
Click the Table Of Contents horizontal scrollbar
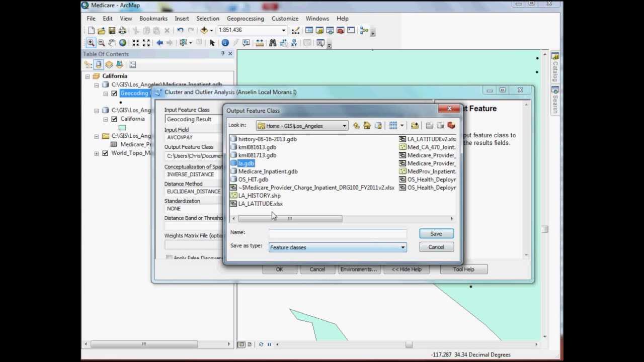tap(144, 344)
